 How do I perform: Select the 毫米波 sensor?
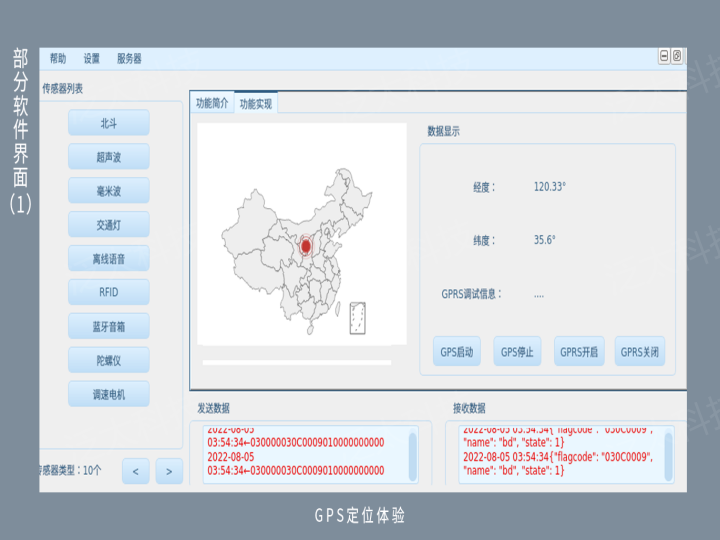(109, 191)
